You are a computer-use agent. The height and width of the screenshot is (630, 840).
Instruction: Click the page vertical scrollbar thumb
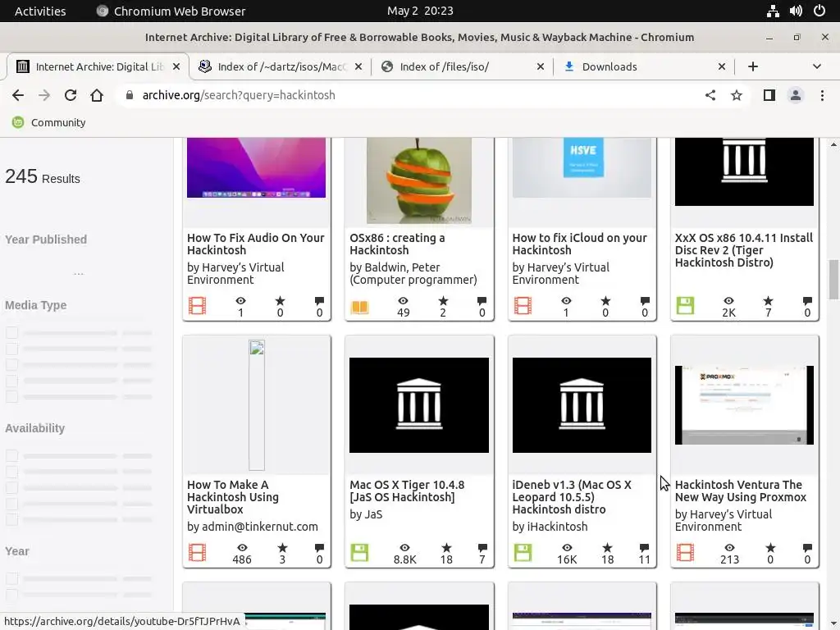point(833,280)
